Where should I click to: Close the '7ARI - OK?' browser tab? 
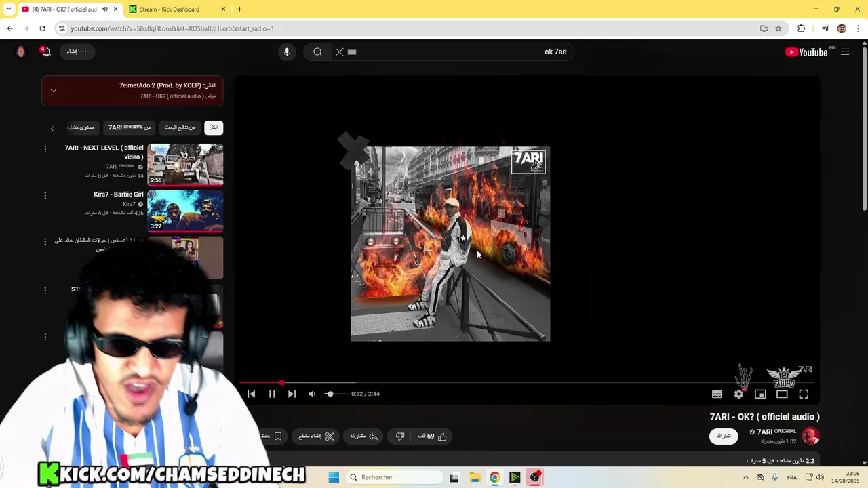pos(116,9)
